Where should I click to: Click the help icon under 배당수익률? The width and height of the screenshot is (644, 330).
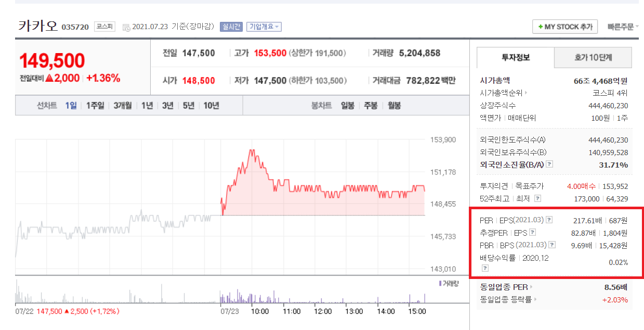(x=484, y=268)
